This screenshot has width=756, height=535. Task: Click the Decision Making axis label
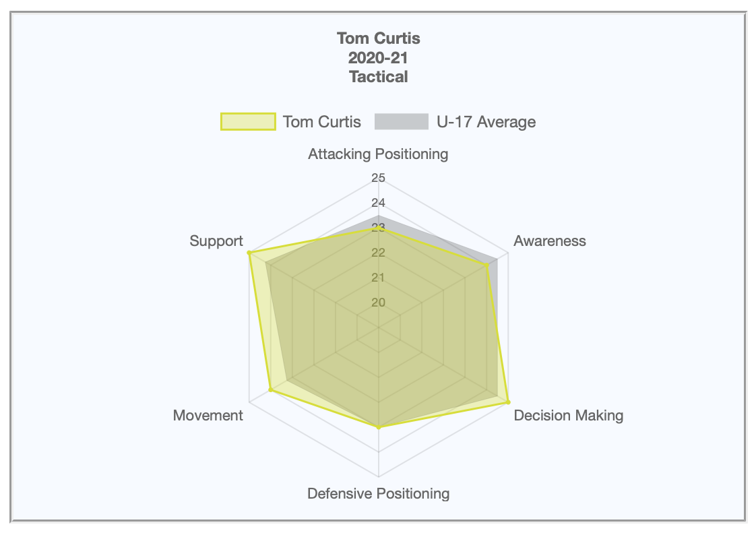(569, 416)
